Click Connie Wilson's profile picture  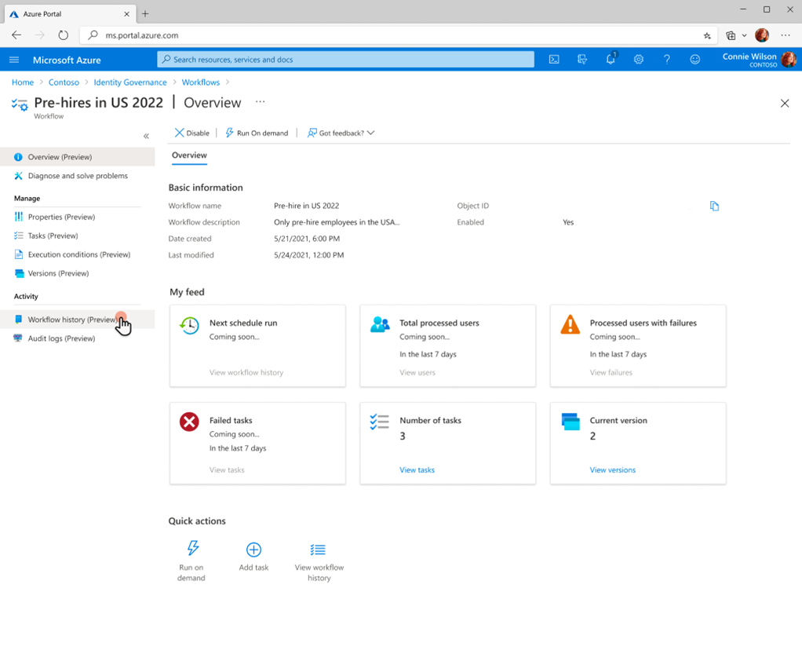pos(788,59)
